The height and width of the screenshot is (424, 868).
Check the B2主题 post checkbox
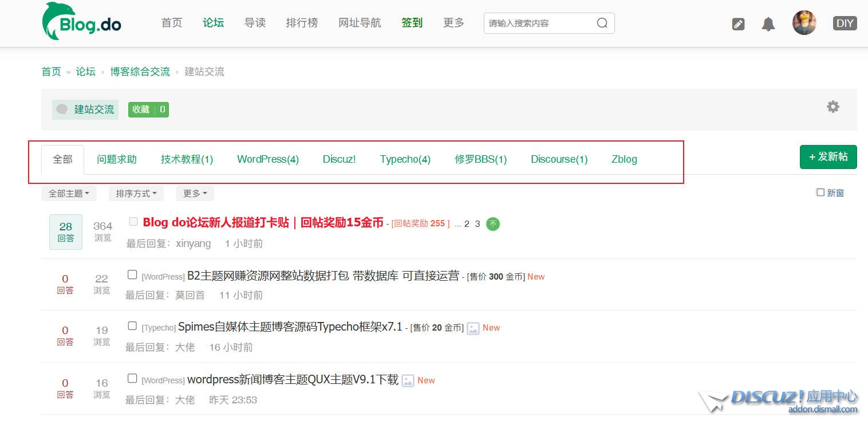pyautogui.click(x=132, y=275)
